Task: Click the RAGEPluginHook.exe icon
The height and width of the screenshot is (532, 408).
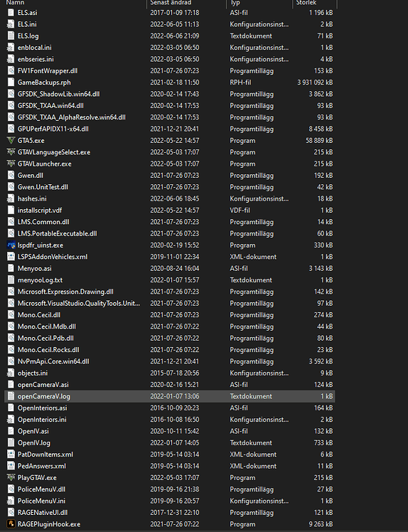Action: (x=11, y=524)
